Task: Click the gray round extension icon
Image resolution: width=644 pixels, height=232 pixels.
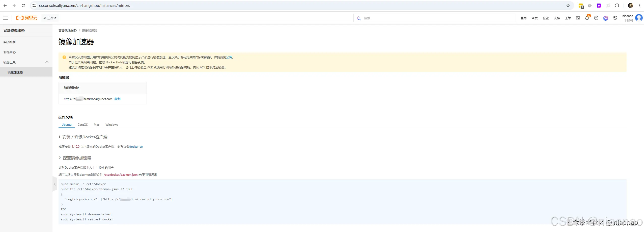Action: (590, 6)
